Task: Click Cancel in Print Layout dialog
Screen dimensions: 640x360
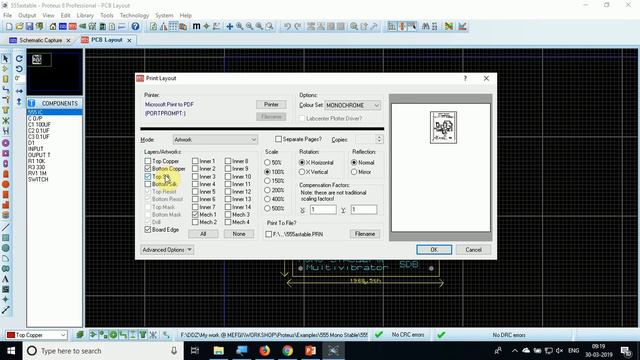Action: coord(473,249)
